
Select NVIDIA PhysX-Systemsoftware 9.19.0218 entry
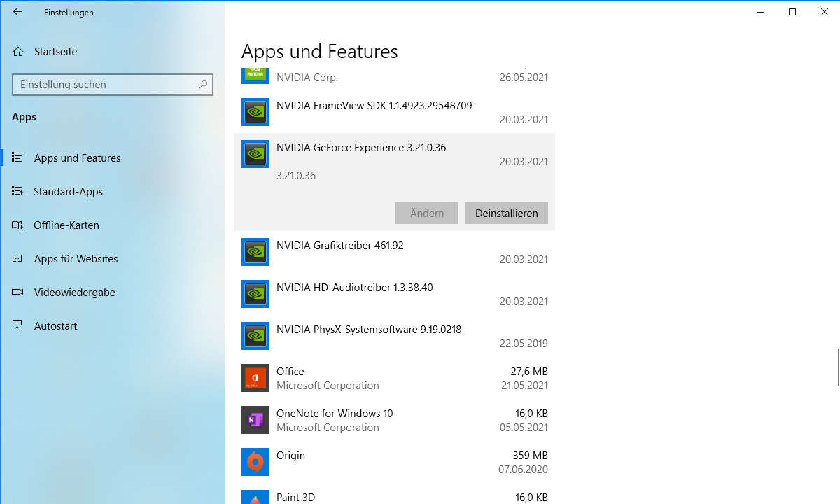point(369,330)
